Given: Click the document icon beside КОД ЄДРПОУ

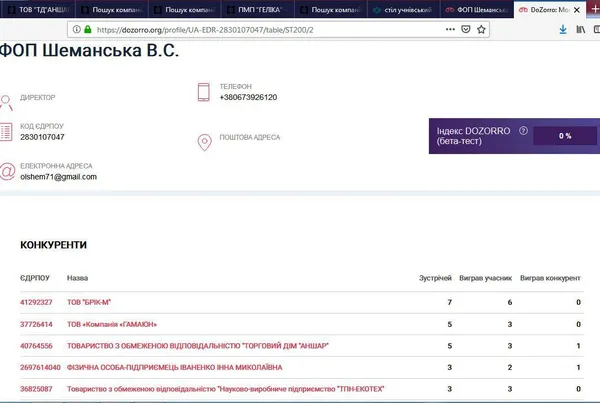Looking at the screenshot, I should point(6,132).
